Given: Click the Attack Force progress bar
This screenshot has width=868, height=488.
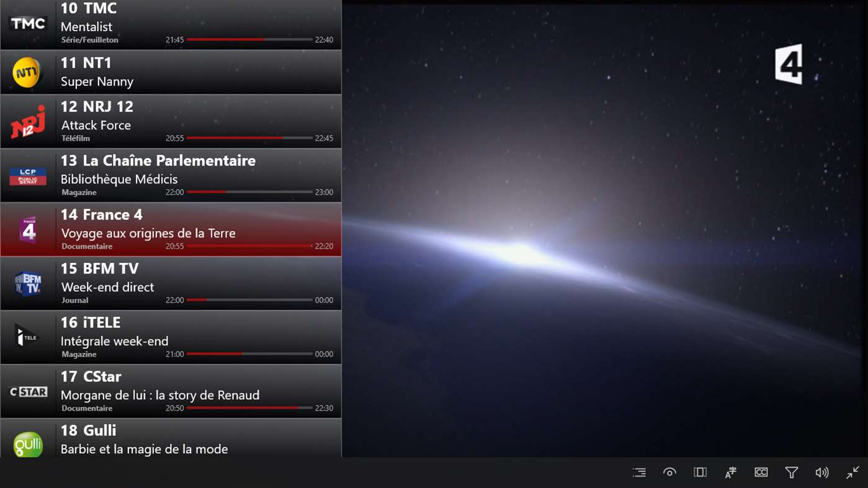Looking at the screenshot, I should (x=249, y=138).
